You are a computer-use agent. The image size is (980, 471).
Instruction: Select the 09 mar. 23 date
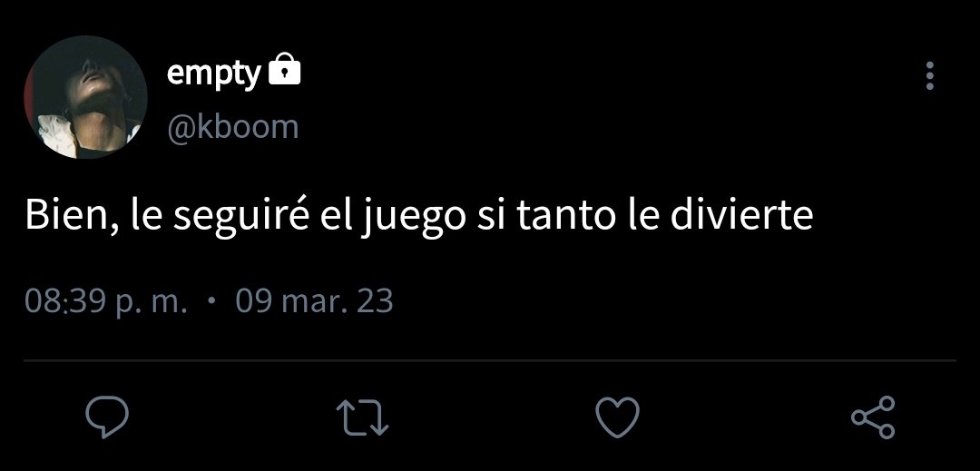(x=314, y=301)
